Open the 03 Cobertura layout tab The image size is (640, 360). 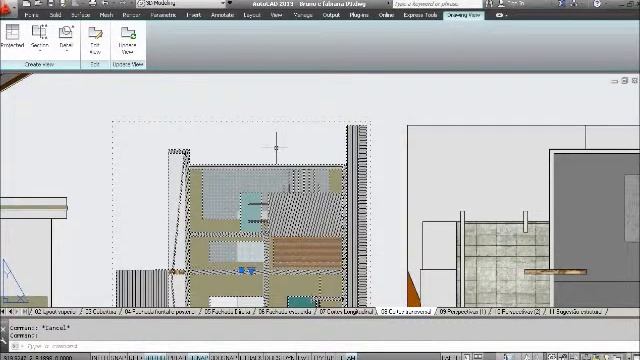pos(100,312)
